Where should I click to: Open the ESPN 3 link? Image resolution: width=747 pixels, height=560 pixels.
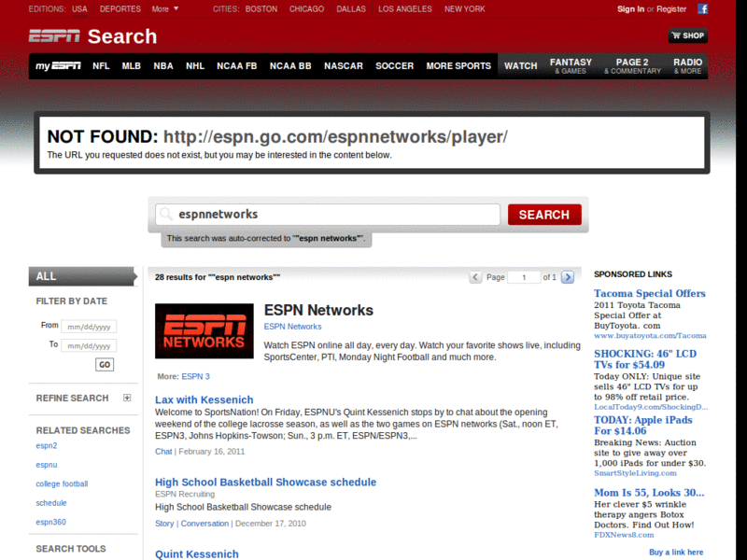click(x=195, y=377)
